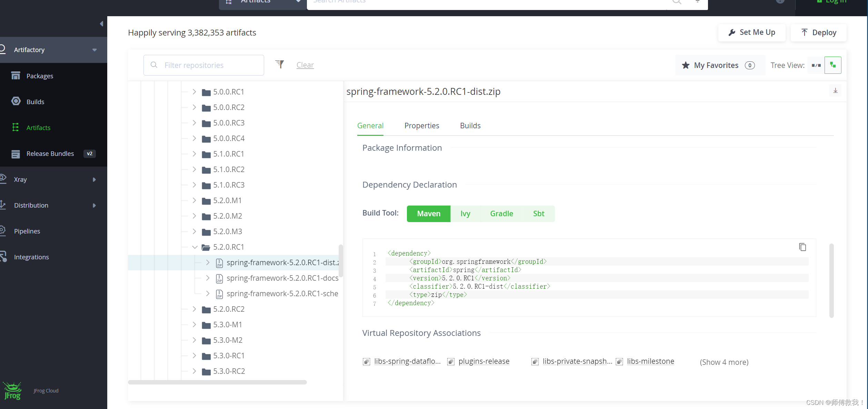
Task: Select the 5.1.0.RC3 folder
Action: click(x=229, y=185)
